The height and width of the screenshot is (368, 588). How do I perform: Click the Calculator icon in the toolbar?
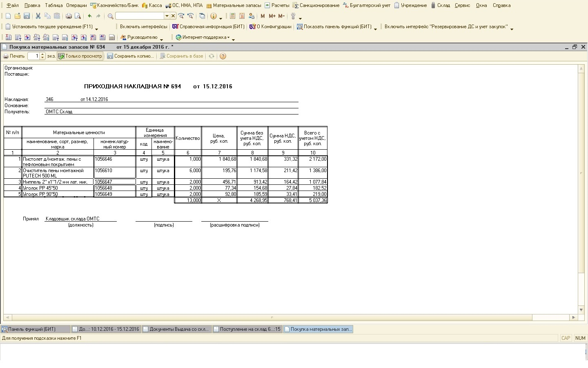click(x=233, y=16)
